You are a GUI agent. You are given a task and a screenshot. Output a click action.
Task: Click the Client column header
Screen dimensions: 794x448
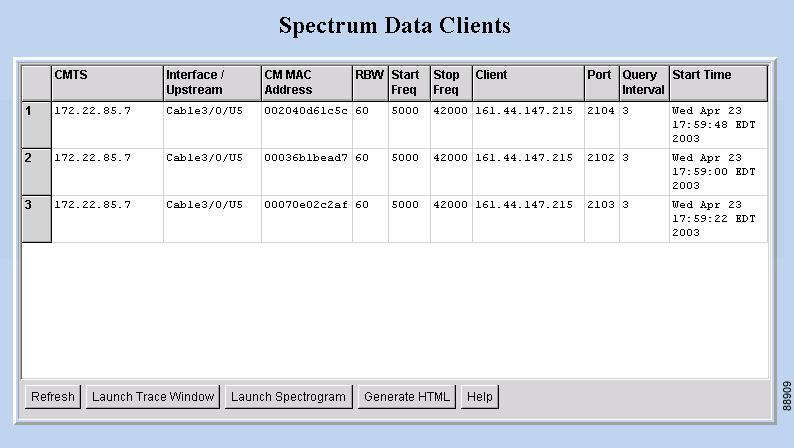coord(528,83)
